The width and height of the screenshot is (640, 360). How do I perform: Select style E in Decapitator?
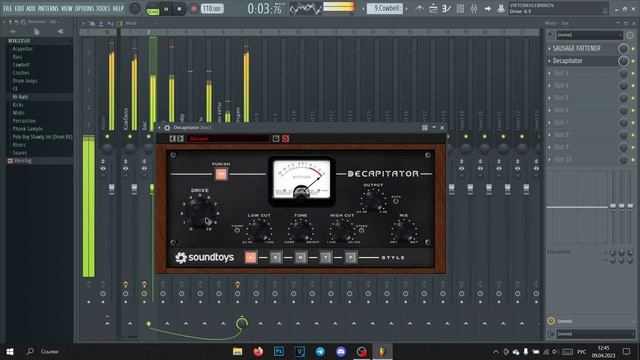[276, 257]
